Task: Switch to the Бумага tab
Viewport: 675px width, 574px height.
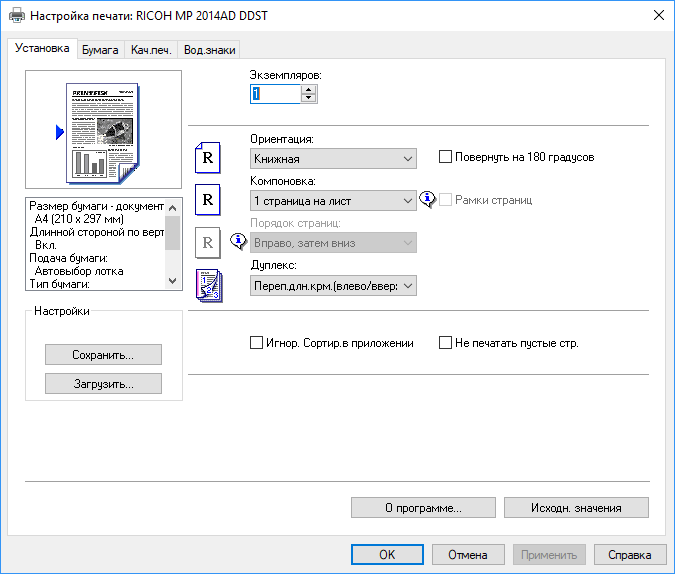Action: pos(100,49)
